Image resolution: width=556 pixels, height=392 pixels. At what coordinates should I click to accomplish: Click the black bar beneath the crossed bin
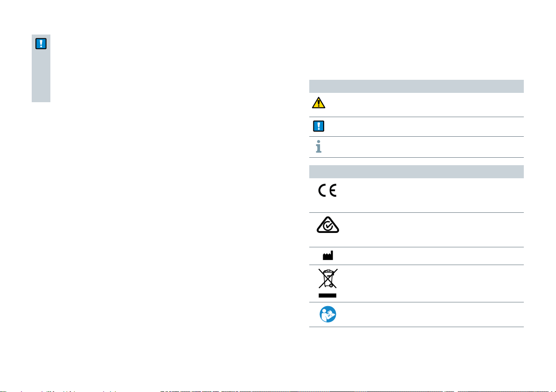click(327, 295)
